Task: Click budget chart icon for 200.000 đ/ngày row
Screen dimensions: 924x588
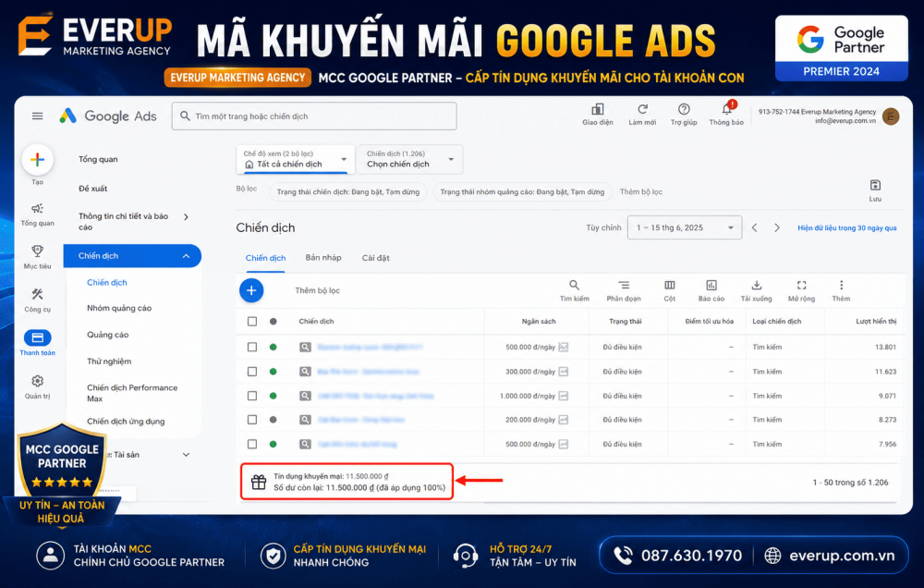Action: click(x=564, y=420)
